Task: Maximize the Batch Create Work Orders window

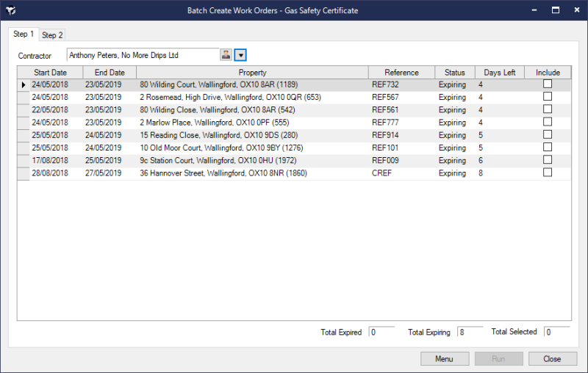Action: 556,10
